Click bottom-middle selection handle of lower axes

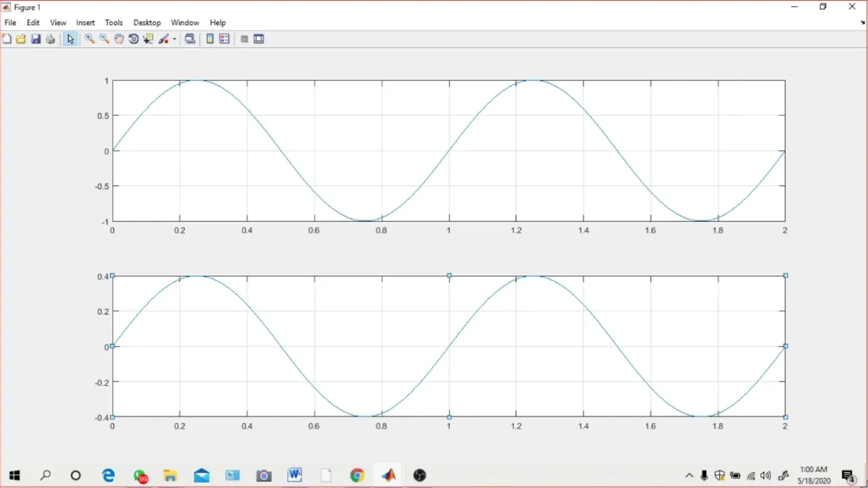(x=449, y=417)
